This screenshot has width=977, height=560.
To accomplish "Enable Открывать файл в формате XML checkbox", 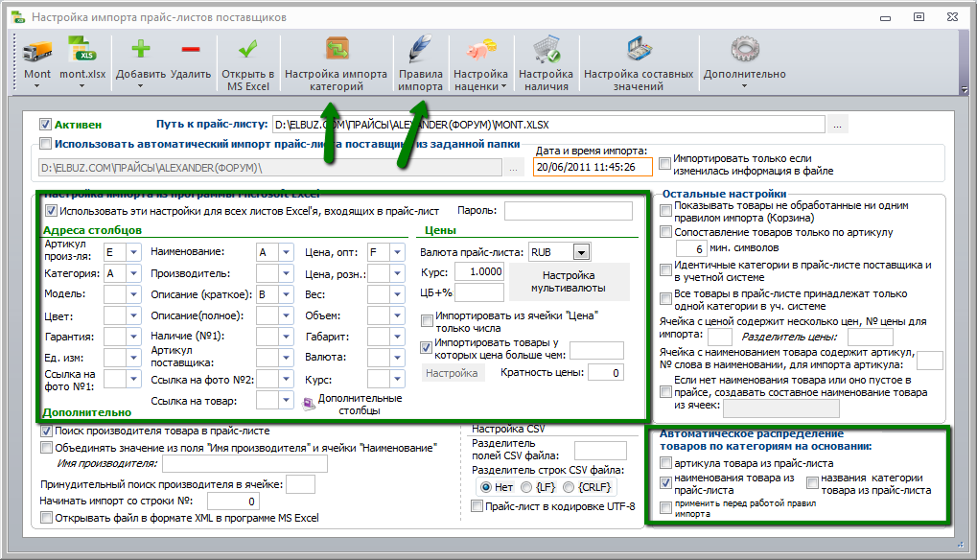I will point(46,518).
